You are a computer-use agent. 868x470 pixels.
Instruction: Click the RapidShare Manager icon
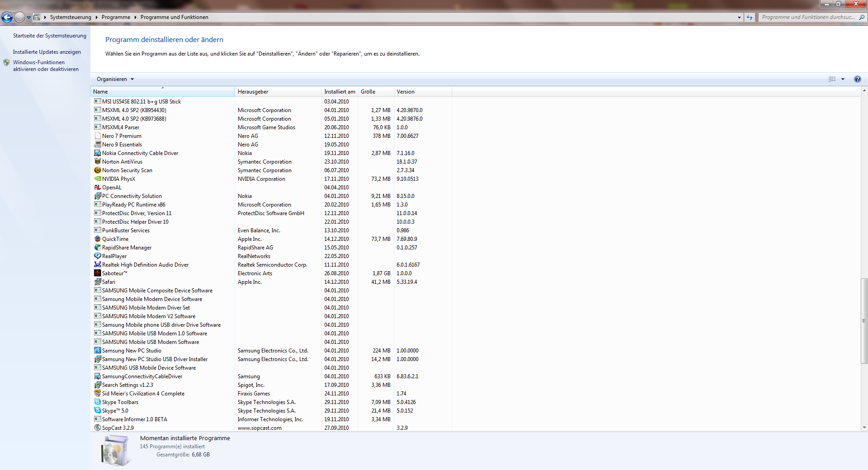[97, 248]
